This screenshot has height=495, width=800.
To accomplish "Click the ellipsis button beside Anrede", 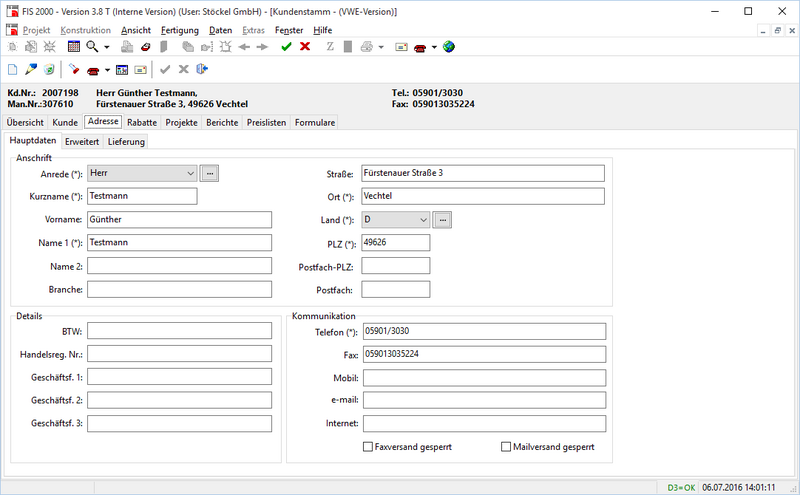I will (210, 173).
